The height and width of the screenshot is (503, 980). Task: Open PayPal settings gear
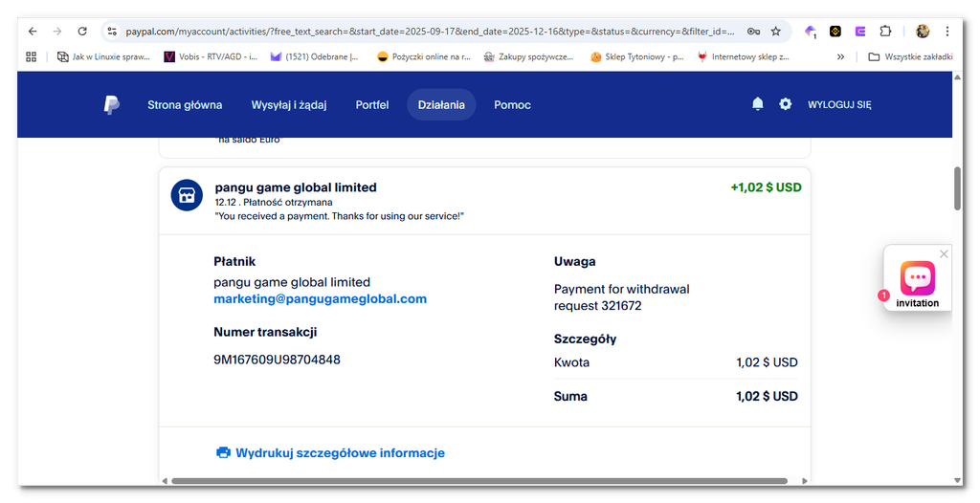[785, 104]
